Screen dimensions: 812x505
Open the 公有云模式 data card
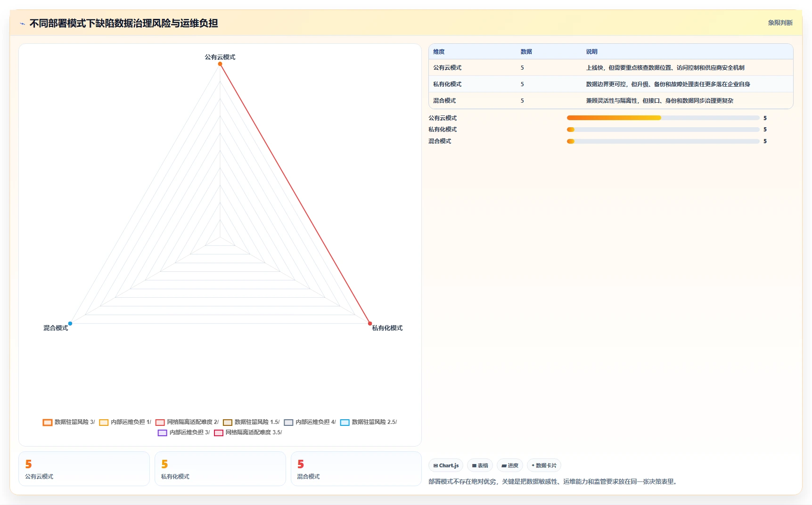point(84,469)
